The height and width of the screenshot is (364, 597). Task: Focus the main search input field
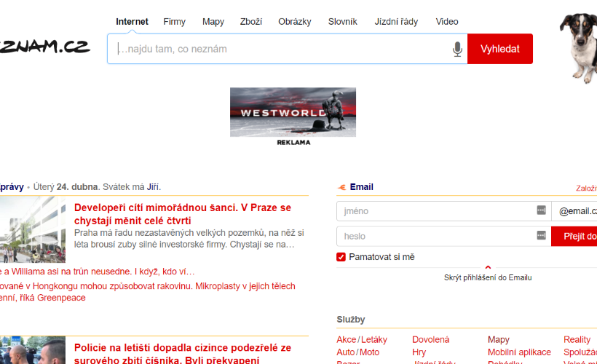click(280, 49)
